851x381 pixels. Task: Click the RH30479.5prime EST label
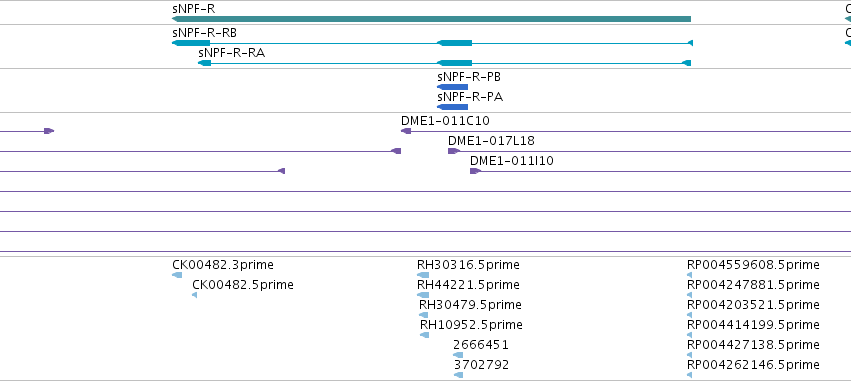[x=470, y=304]
